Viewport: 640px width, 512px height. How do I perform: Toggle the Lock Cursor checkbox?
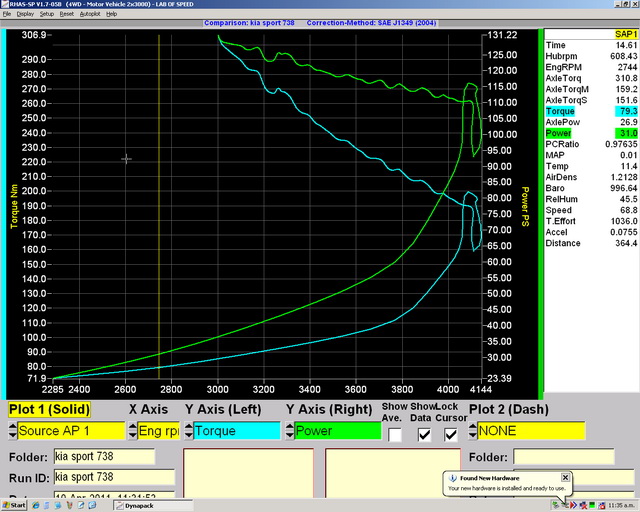click(x=451, y=434)
